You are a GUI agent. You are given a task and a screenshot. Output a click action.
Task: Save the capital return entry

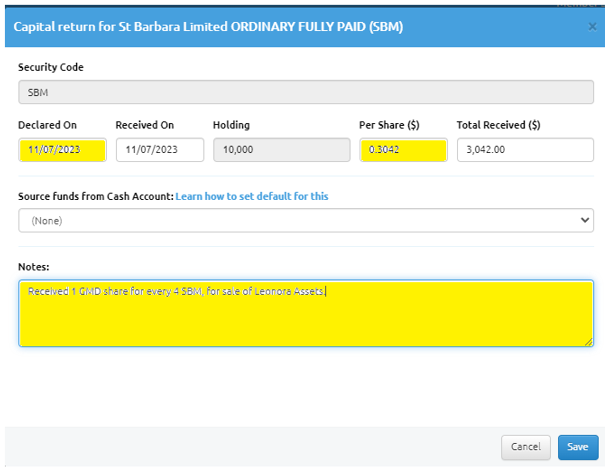[578, 447]
